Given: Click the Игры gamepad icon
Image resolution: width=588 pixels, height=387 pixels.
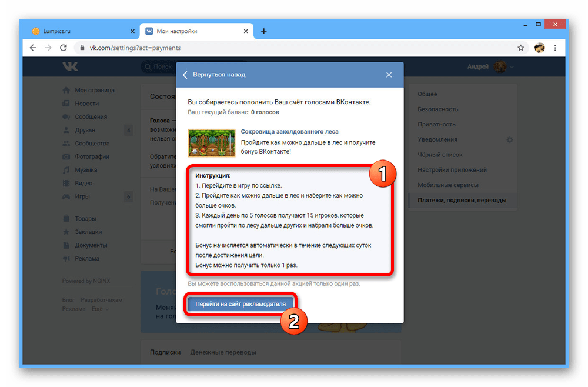Looking at the screenshot, I should pyautogui.click(x=66, y=196).
